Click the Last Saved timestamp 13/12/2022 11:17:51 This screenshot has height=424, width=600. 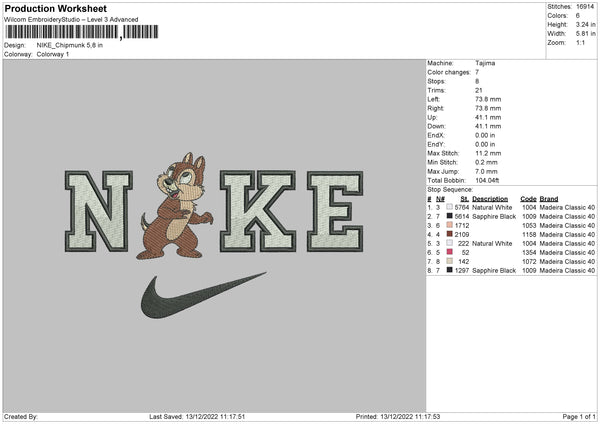pos(215,416)
